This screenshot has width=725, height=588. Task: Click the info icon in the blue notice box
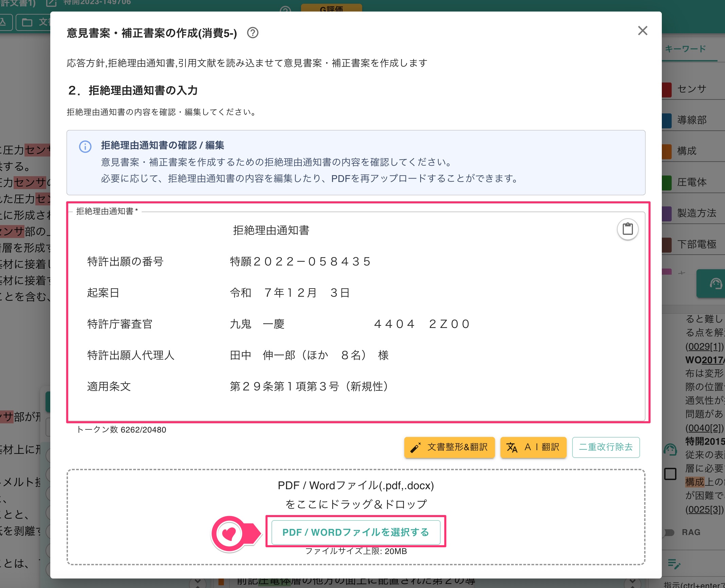coord(85,147)
